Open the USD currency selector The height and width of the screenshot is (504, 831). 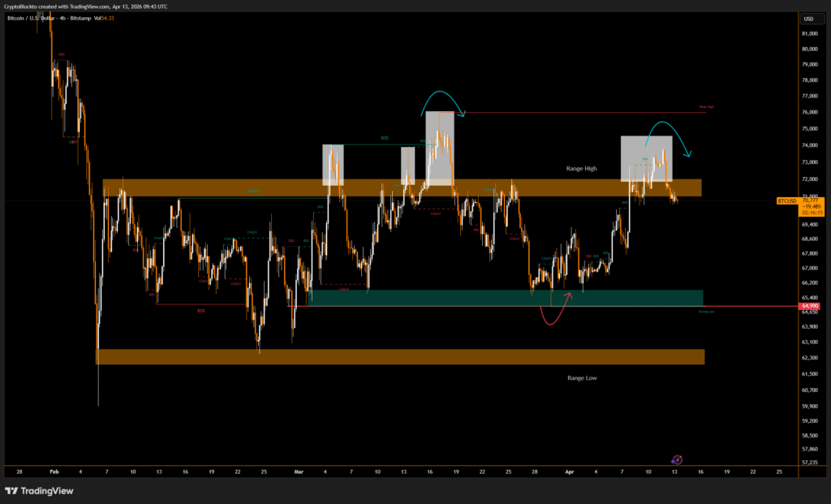(808, 19)
